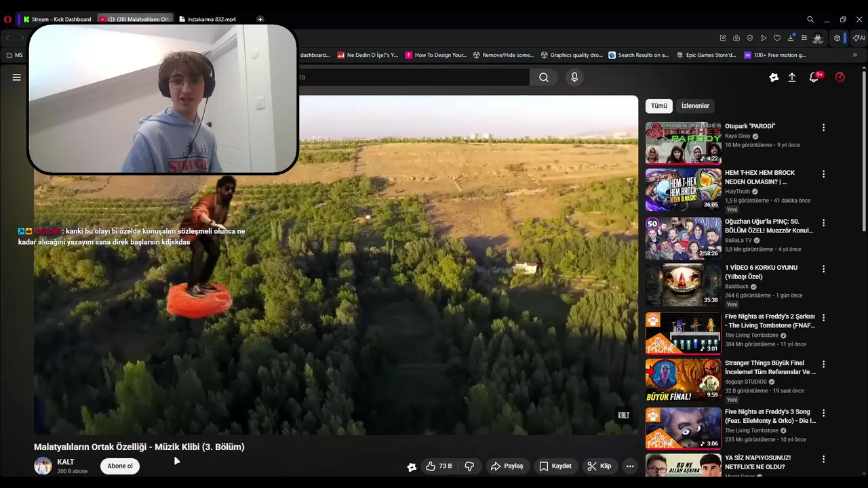The height and width of the screenshot is (488, 868).
Task: Open Stranger Things Büyük Final video
Action: (770, 367)
